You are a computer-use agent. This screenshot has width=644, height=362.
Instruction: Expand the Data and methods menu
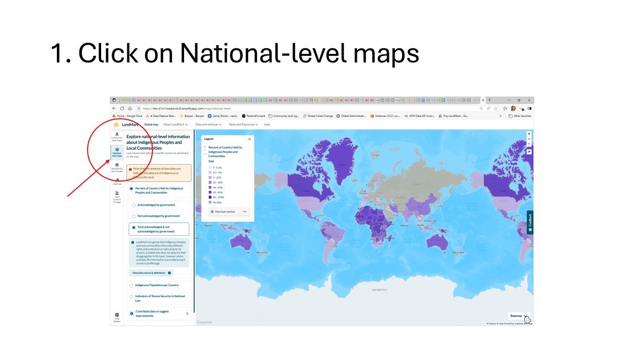click(x=208, y=124)
